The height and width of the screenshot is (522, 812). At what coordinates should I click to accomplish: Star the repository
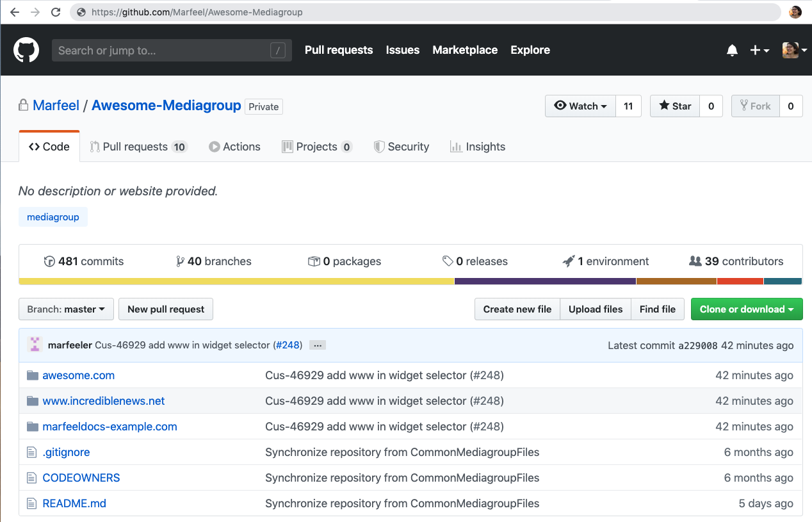coord(675,106)
